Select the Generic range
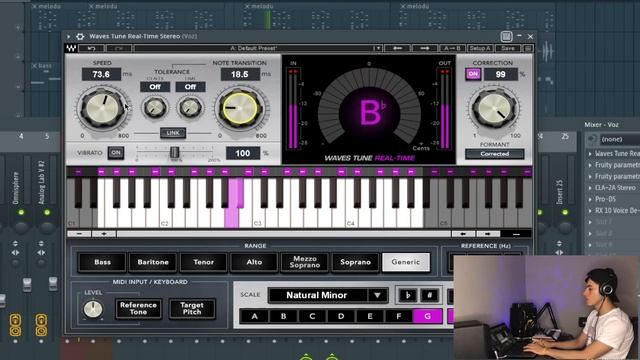Image resolution: width=640 pixels, height=360 pixels. 406,262
